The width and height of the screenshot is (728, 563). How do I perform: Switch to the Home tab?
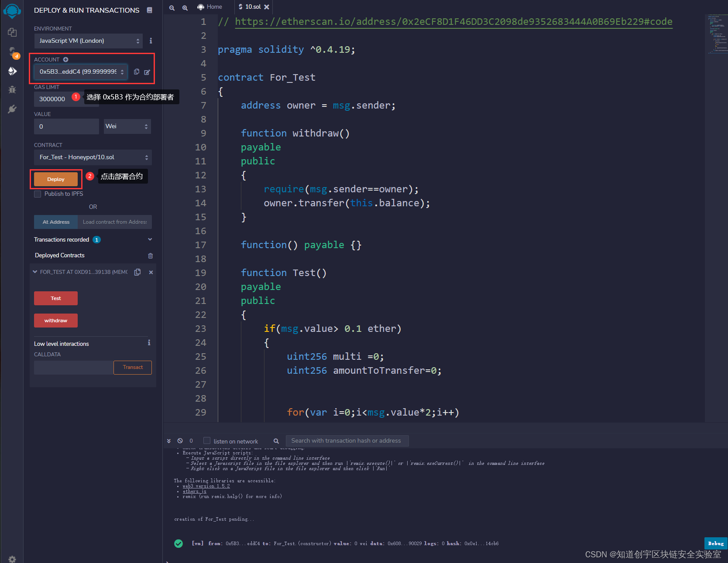pos(210,7)
